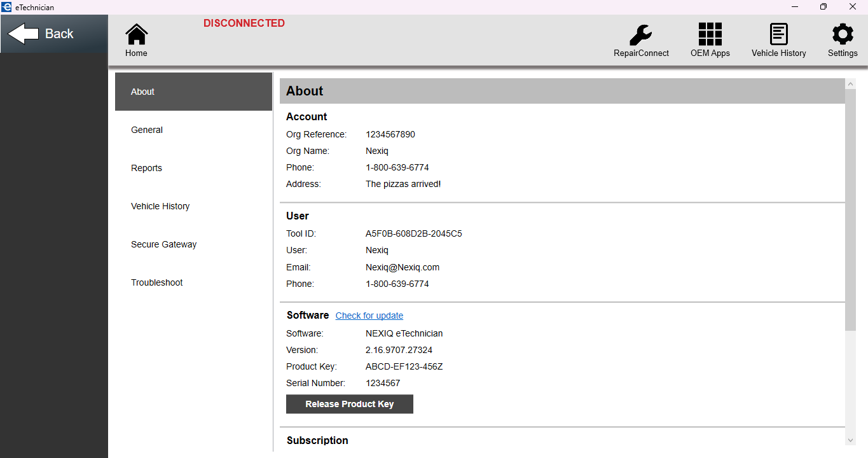Click the scrollbar down arrow
868x458 pixels.
[851, 440]
